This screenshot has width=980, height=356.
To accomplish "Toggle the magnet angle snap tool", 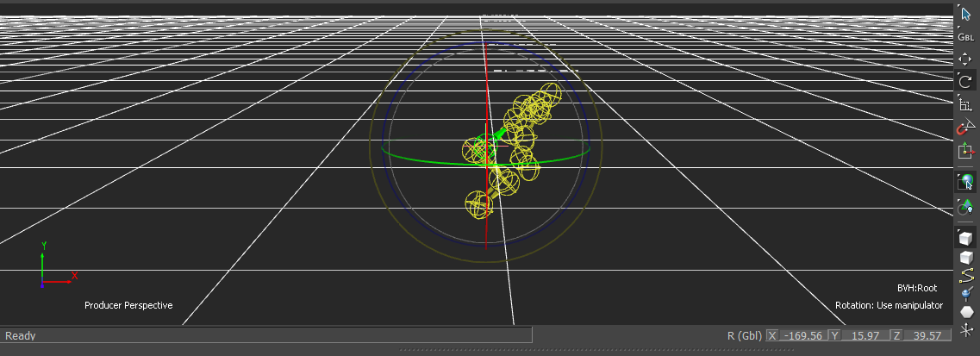I will coord(965,128).
